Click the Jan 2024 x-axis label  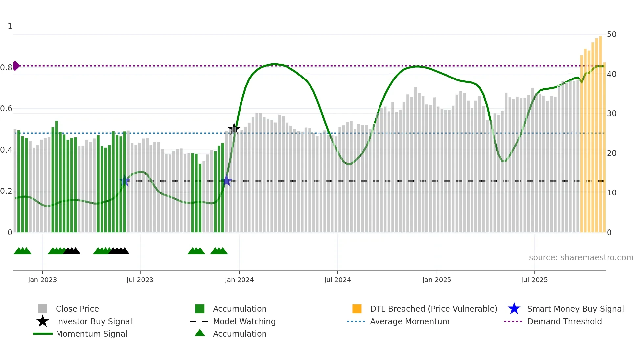coord(239,280)
